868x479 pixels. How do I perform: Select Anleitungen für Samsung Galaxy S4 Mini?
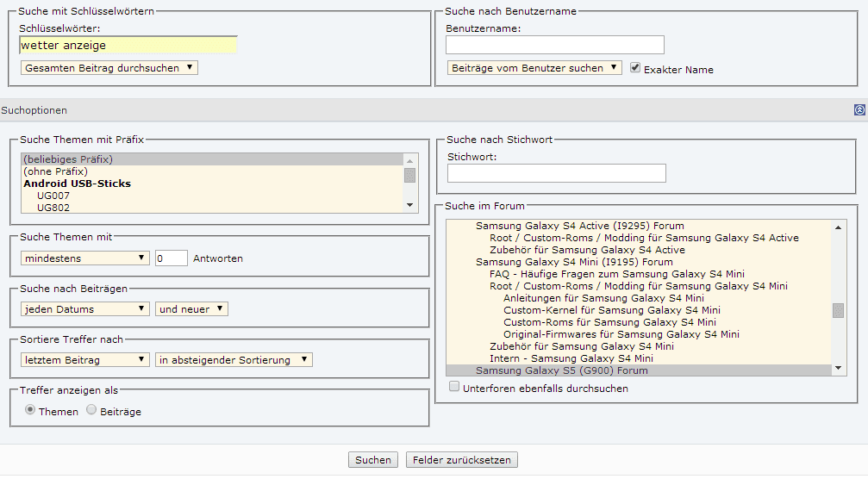pos(639,298)
